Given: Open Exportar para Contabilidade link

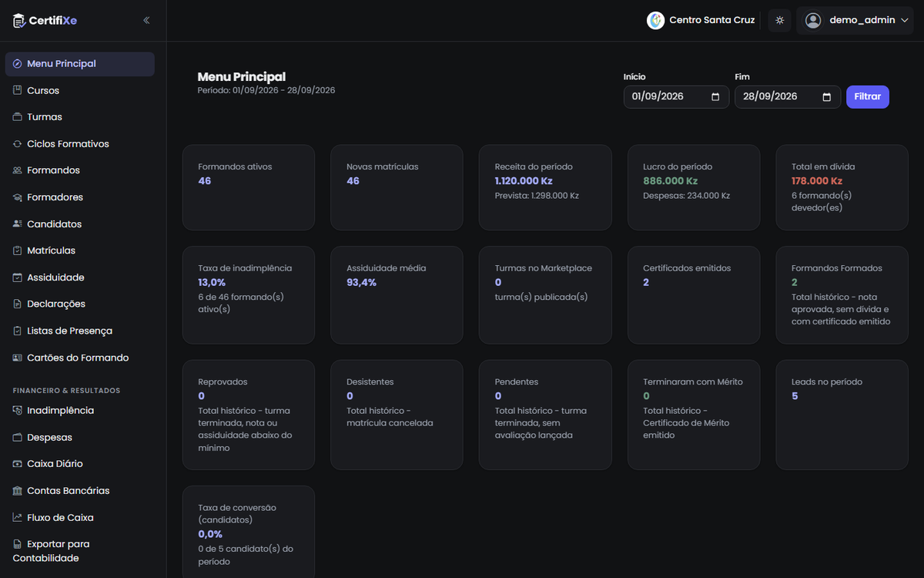Looking at the screenshot, I should coord(80,551).
